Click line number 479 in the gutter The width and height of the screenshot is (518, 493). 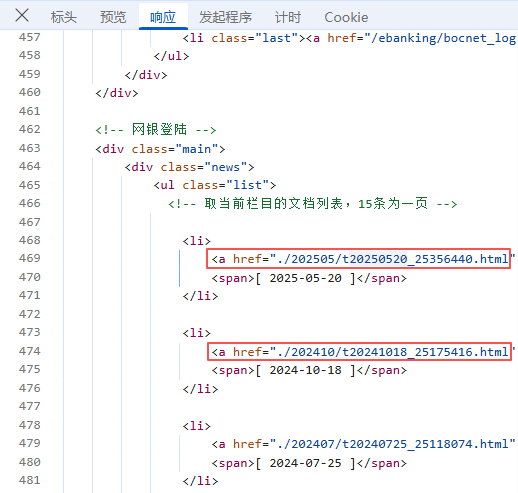tap(30, 443)
